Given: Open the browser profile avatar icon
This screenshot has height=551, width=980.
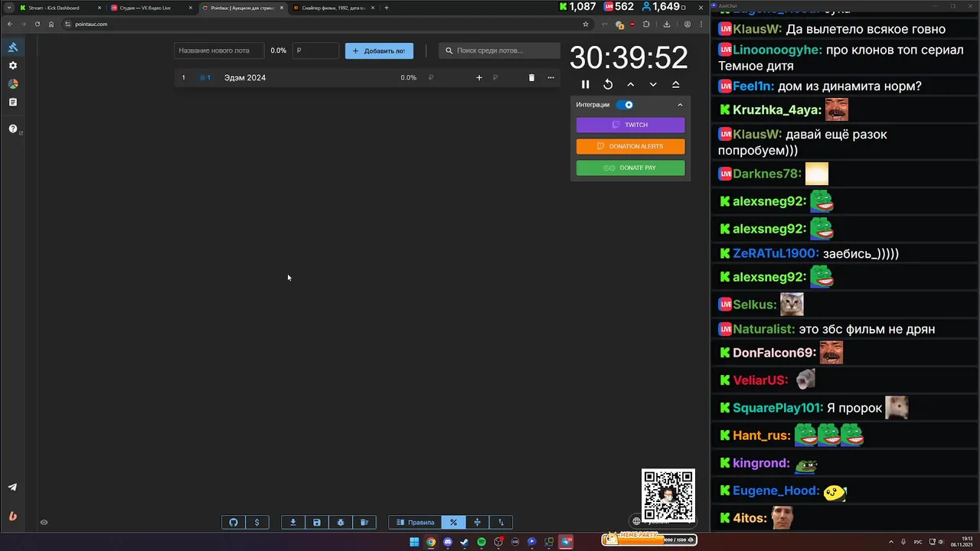Looking at the screenshot, I should [x=688, y=24].
